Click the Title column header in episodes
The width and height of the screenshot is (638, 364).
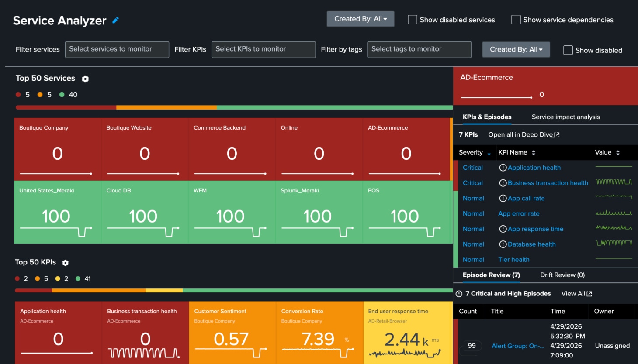(x=497, y=311)
